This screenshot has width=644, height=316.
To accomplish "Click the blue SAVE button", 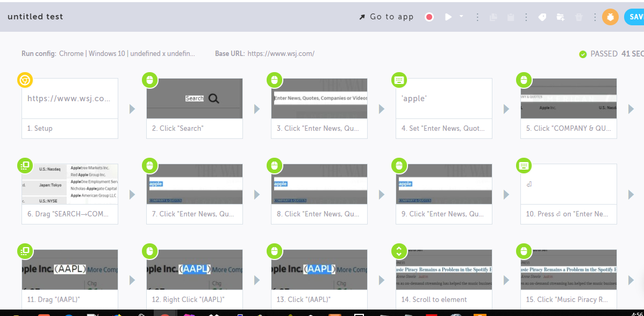I will click(x=634, y=17).
